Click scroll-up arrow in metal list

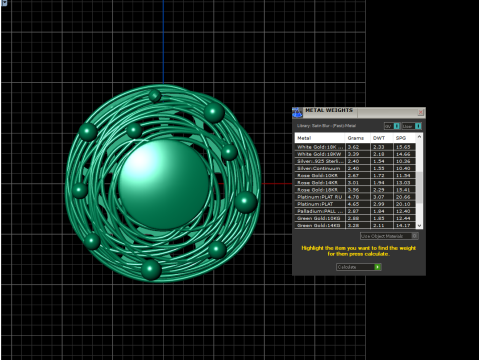tap(419, 137)
